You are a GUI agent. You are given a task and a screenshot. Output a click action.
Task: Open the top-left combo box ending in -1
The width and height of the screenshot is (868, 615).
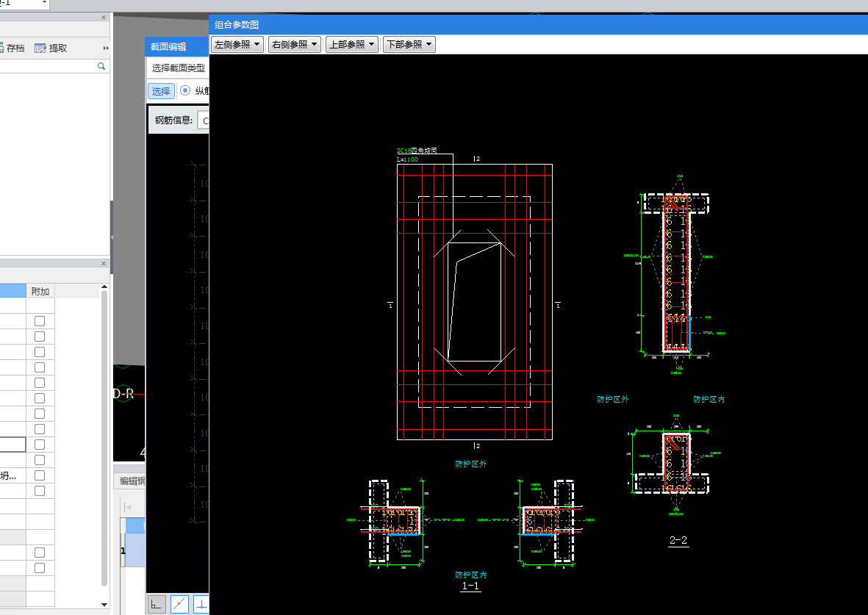[x=24, y=4]
